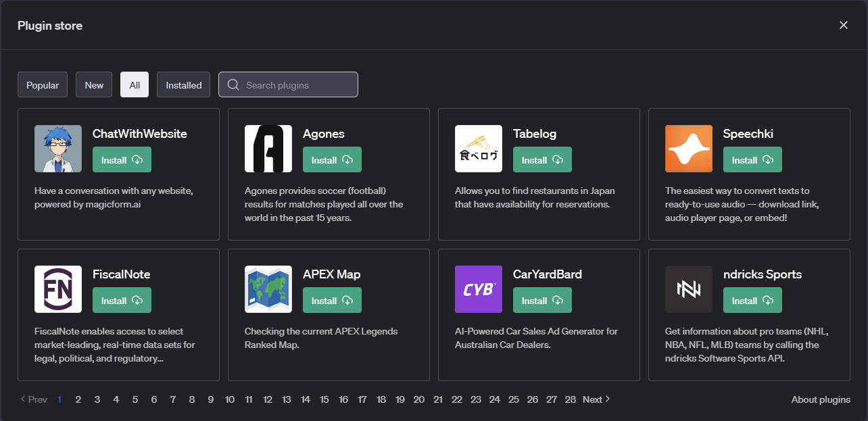
Task: Go to page 2
Action: tap(78, 399)
